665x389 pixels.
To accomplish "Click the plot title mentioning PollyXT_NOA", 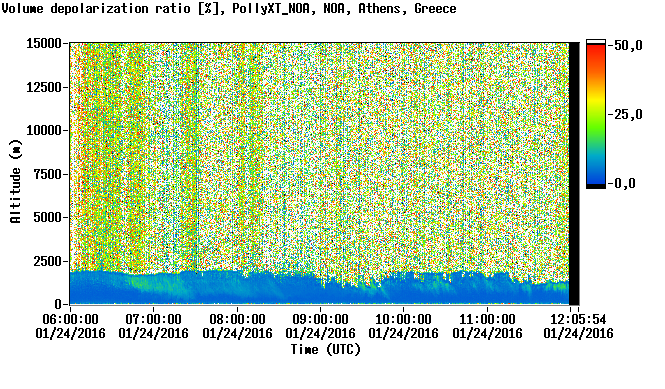I will [x=229, y=9].
